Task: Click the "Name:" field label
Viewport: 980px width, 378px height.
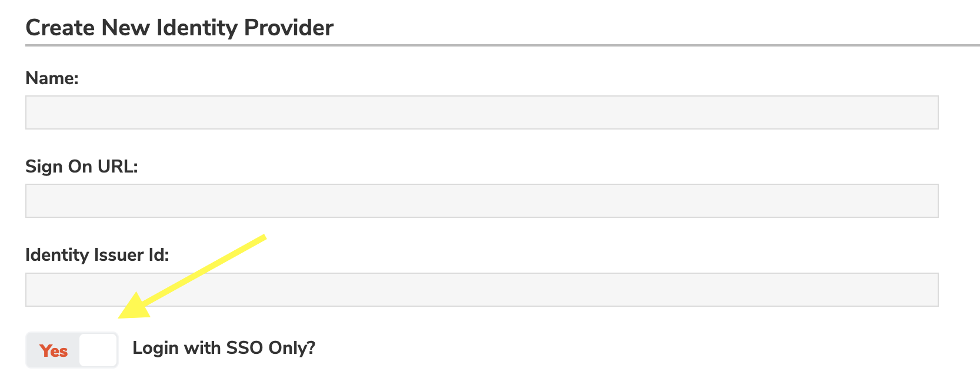Action: click(x=52, y=78)
